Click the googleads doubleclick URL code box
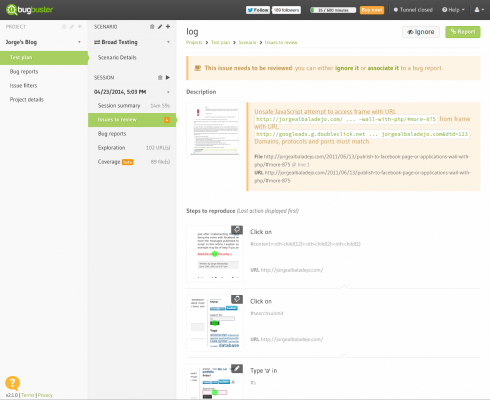 (362, 134)
